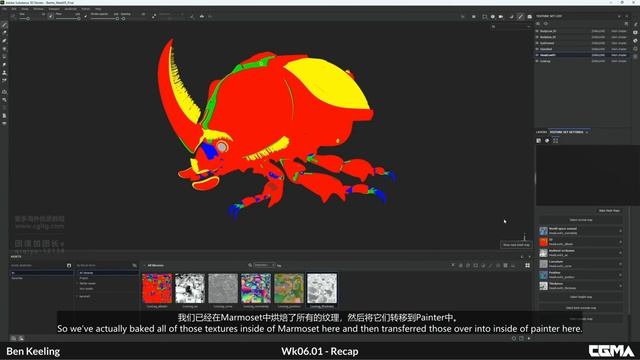
Task: Click the Select height map button
Action: (580, 297)
